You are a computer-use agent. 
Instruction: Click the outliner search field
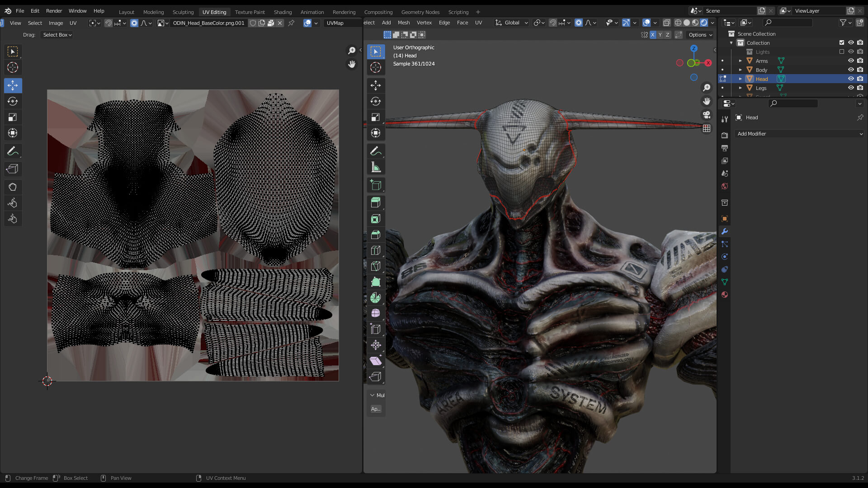tap(787, 23)
